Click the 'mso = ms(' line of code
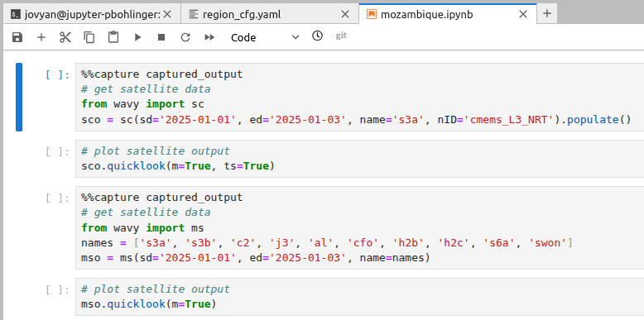Image resolution: width=644 pixels, height=320 pixels. (256, 258)
